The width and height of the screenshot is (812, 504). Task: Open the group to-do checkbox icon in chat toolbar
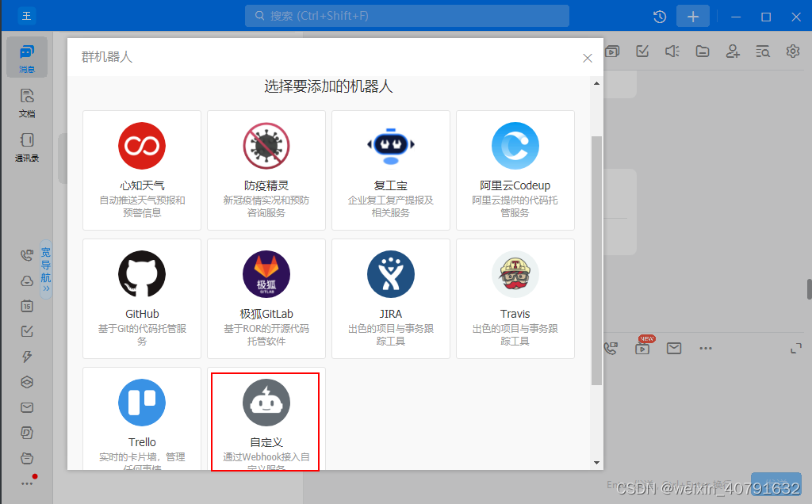642,52
